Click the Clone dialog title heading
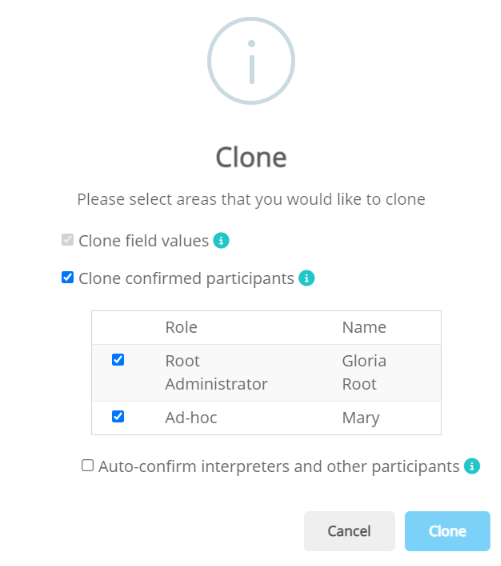Screen dimensions: 501x566 [251, 157]
